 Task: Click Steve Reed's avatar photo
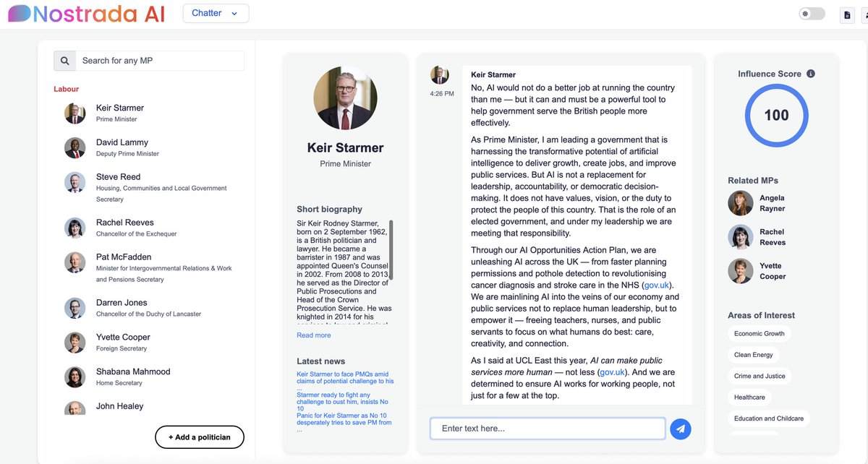75,182
